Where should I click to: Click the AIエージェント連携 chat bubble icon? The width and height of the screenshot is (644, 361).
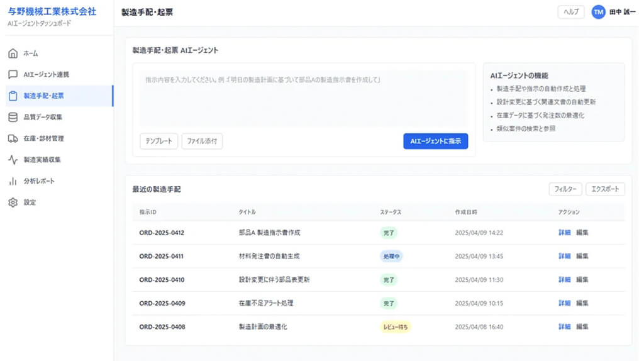tap(13, 75)
